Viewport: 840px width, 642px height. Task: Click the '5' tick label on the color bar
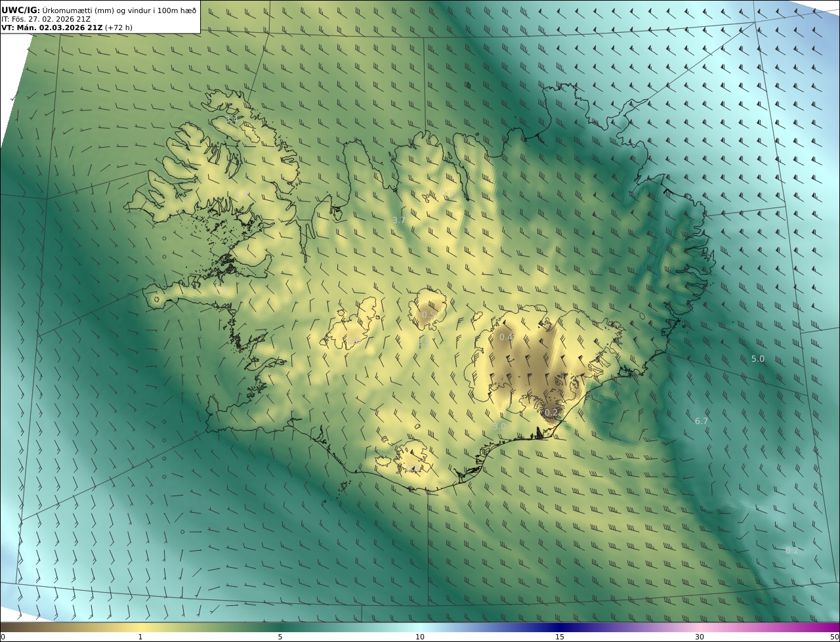click(280, 637)
